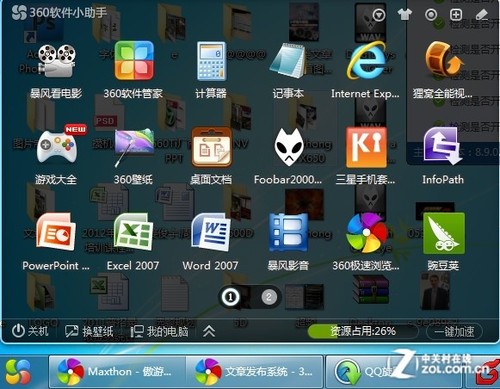Expand the double-chevron up arrow in bottom bar

209,331
